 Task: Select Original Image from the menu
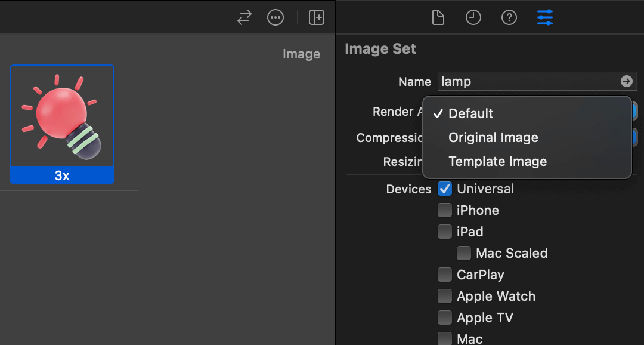coord(493,137)
